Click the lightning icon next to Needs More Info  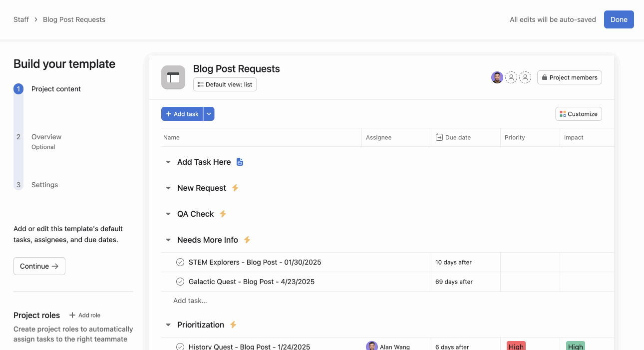(x=247, y=240)
